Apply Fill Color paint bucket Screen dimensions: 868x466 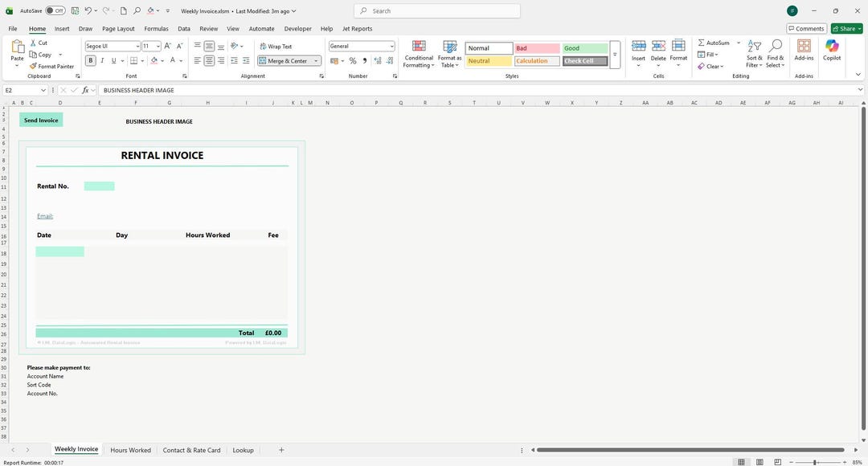tap(154, 60)
